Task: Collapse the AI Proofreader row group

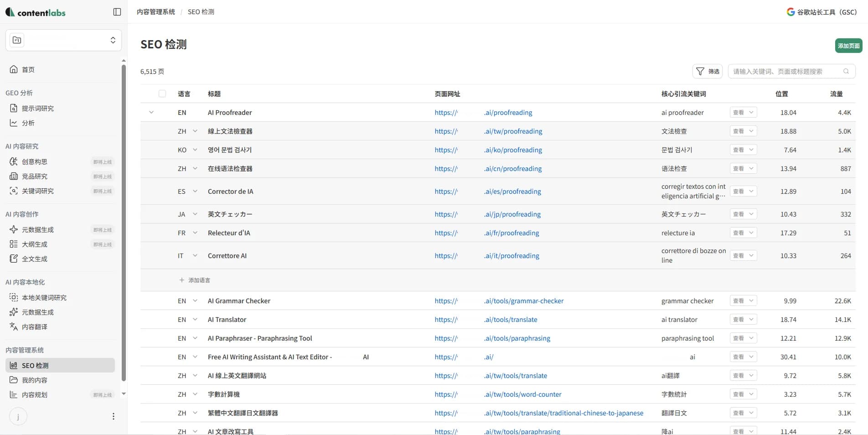Action: point(151,112)
